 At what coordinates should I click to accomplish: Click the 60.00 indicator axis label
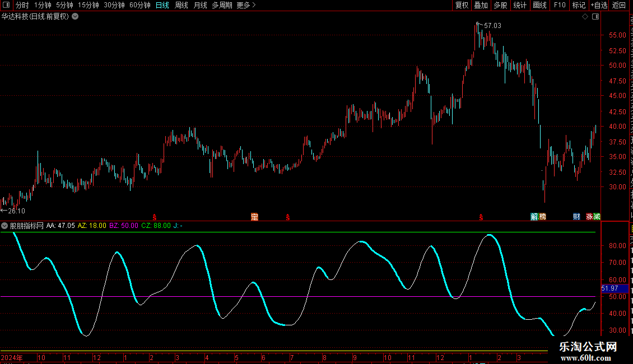coord(618,279)
